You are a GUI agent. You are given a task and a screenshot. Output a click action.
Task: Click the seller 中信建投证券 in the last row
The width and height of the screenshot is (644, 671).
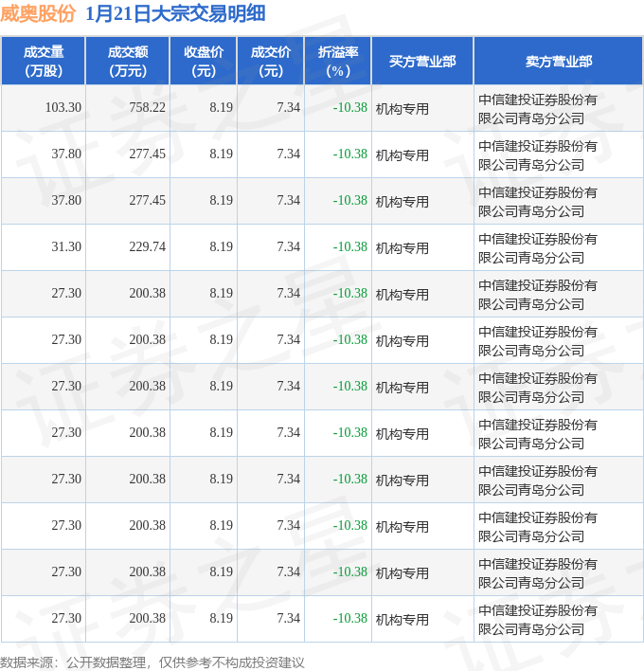click(537, 619)
